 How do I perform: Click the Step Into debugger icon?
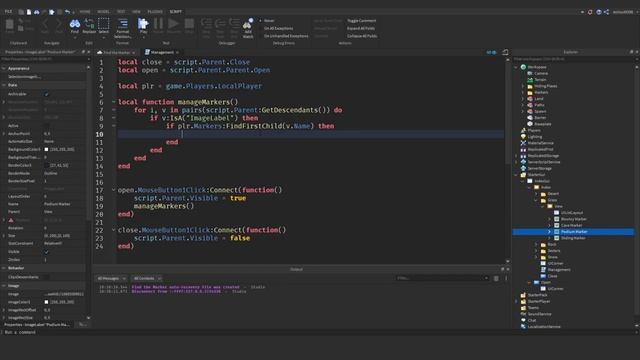click(206, 24)
